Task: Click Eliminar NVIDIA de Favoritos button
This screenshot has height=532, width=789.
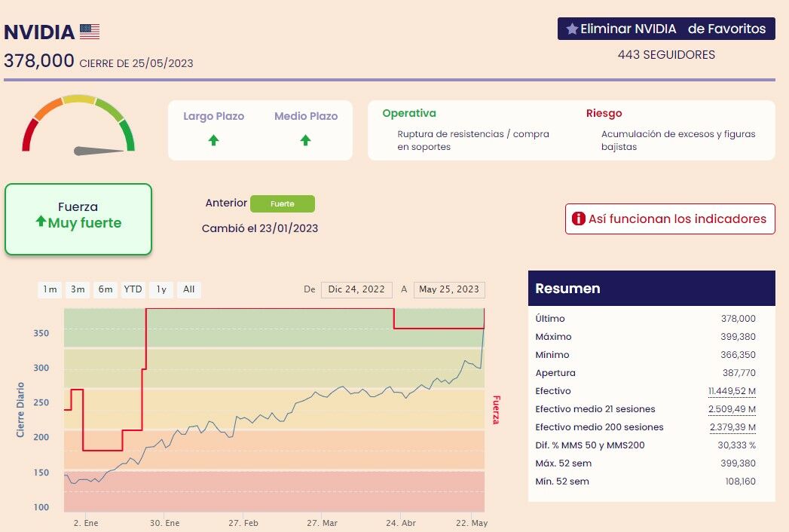Action: pos(666,29)
